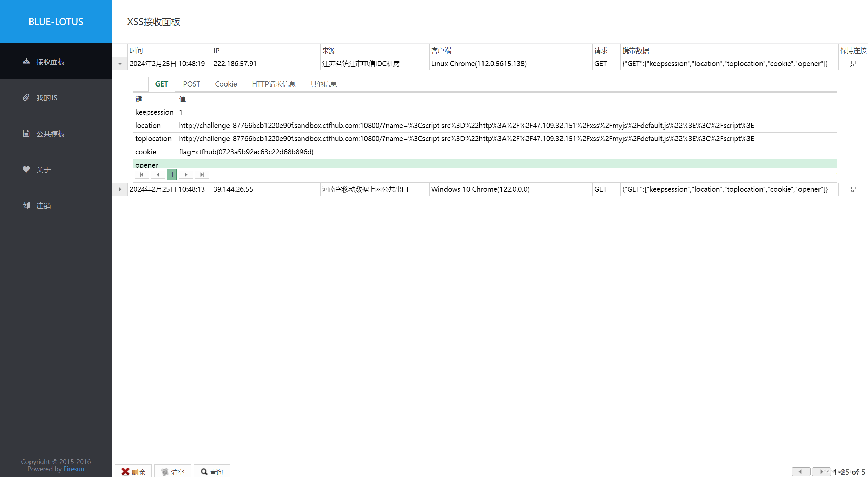868x477 pixels.
Task: Go to first page of GET details
Action: [142, 175]
